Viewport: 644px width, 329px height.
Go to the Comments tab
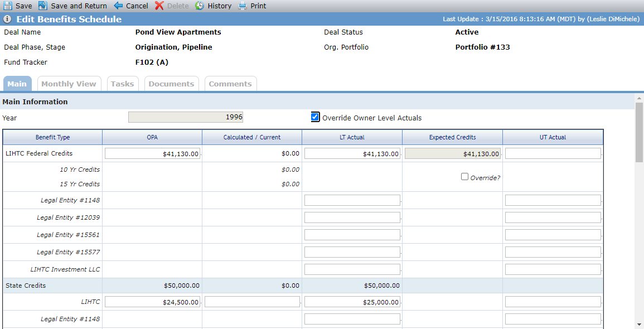[230, 84]
